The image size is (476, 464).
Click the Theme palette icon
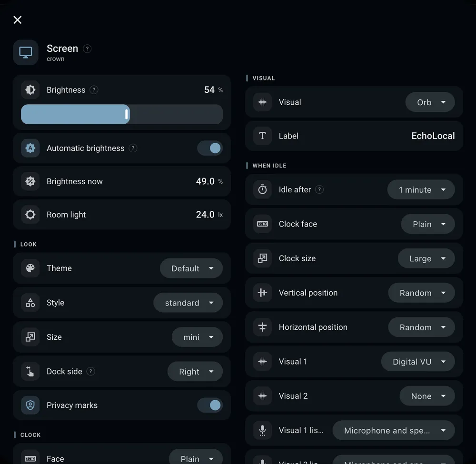click(30, 268)
